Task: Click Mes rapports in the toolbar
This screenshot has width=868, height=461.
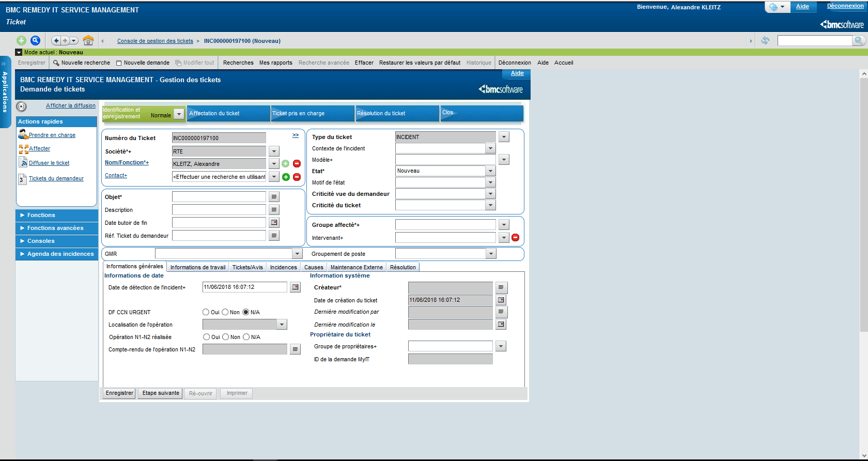Action: click(276, 63)
